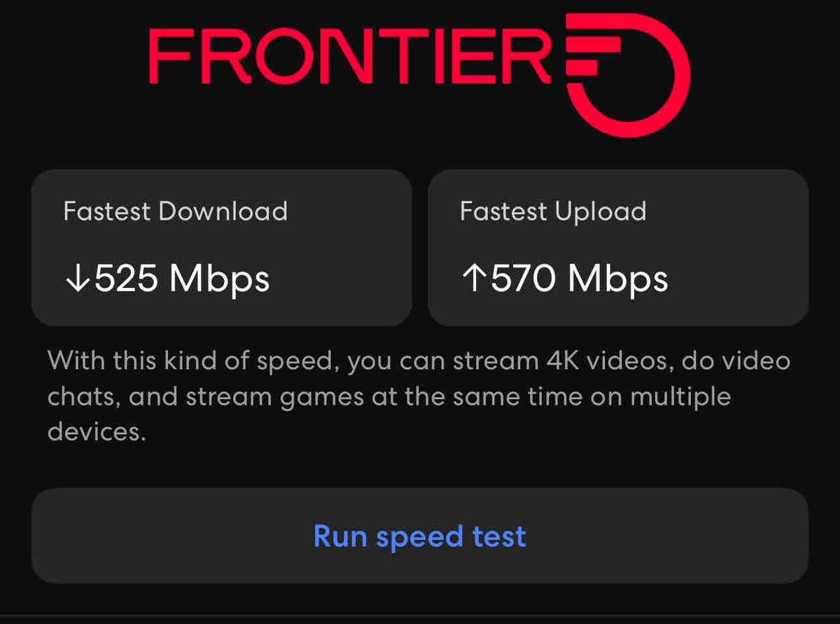Select the 570 Mbps upload value
840x624 pixels.
click(564, 280)
